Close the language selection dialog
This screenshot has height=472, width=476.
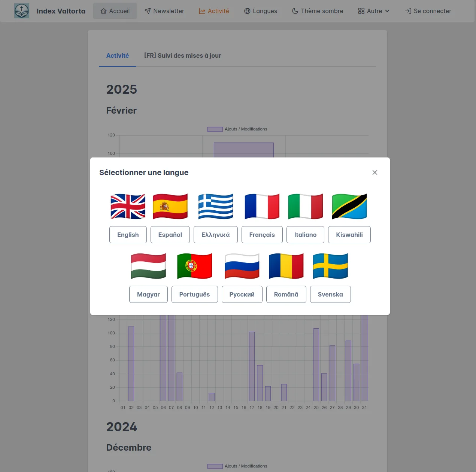click(375, 172)
